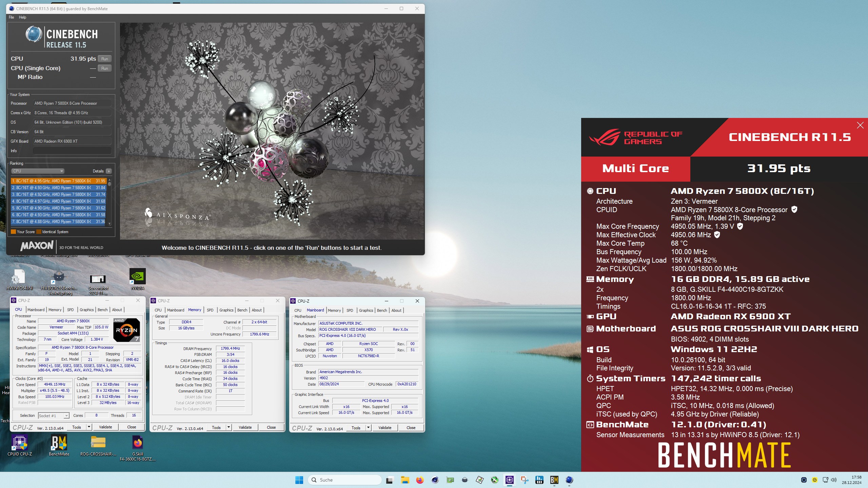Launch BenchMate desktop shortcut

pyautogui.click(x=59, y=445)
